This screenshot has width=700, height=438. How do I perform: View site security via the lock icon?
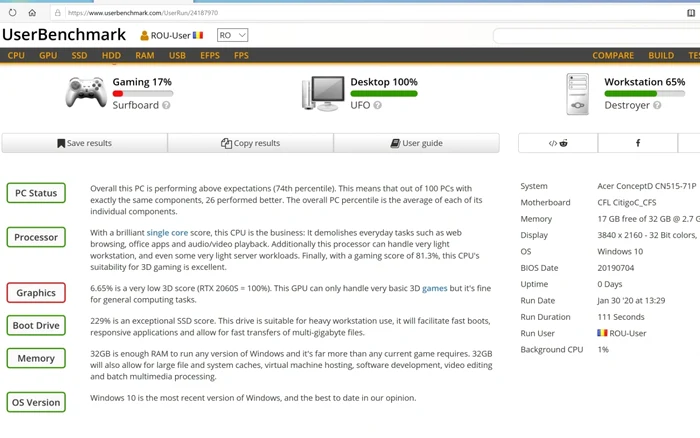pos(58,13)
